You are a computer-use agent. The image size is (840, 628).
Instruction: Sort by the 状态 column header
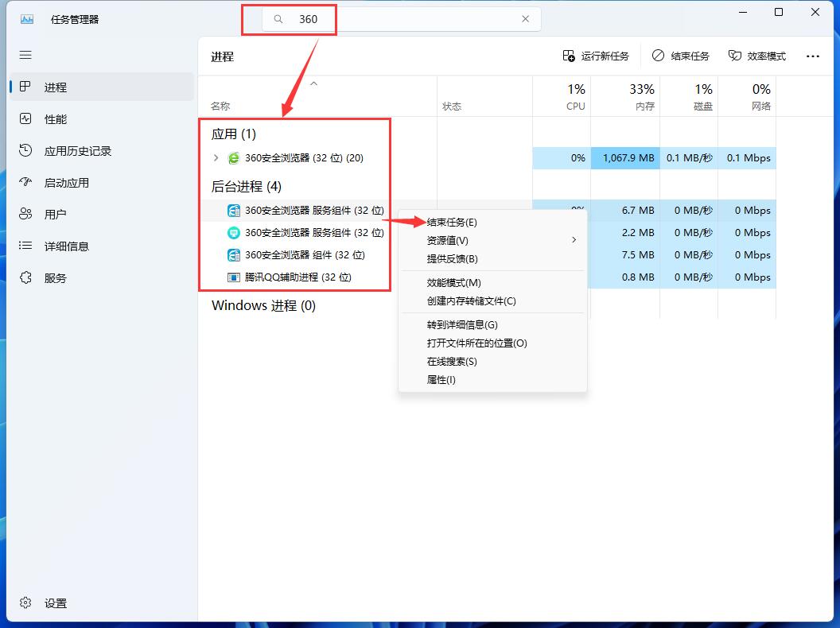pyautogui.click(x=452, y=106)
